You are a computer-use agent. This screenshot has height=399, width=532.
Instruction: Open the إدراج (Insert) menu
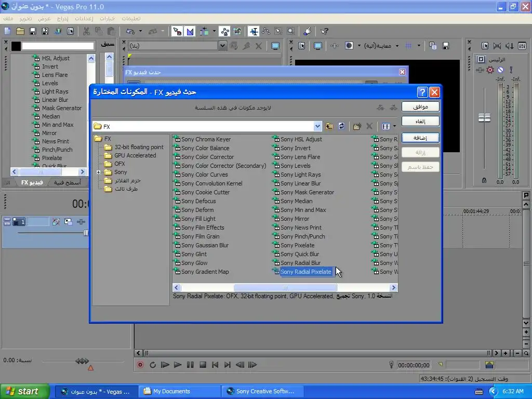[63, 18]
